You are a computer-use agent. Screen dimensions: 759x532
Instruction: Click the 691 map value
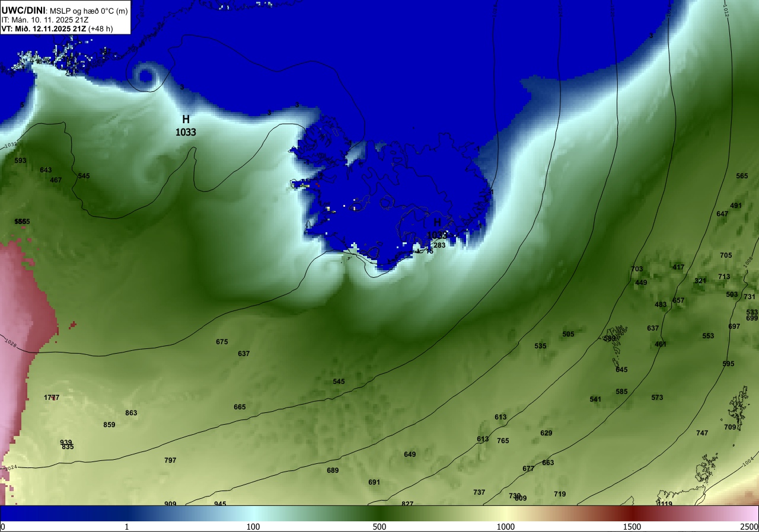coord(374,482)
